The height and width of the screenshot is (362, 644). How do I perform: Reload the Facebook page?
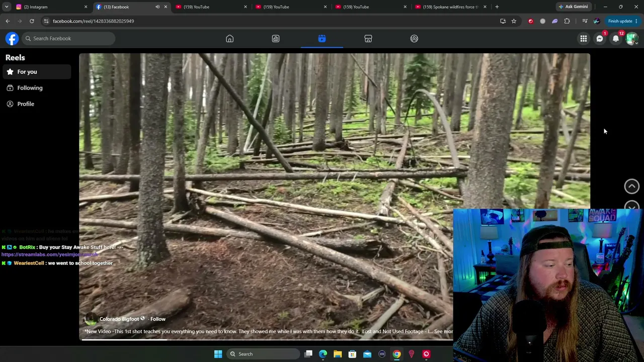[x=32, y=21]
